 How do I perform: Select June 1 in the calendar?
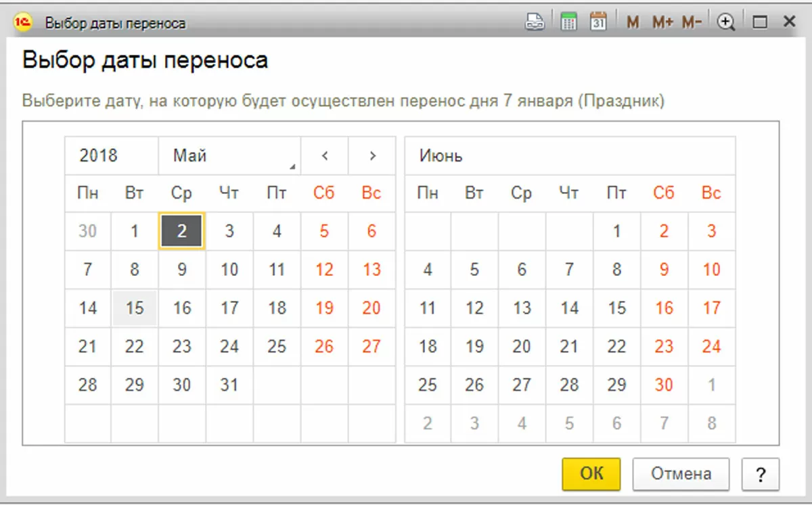click(616, 231)
